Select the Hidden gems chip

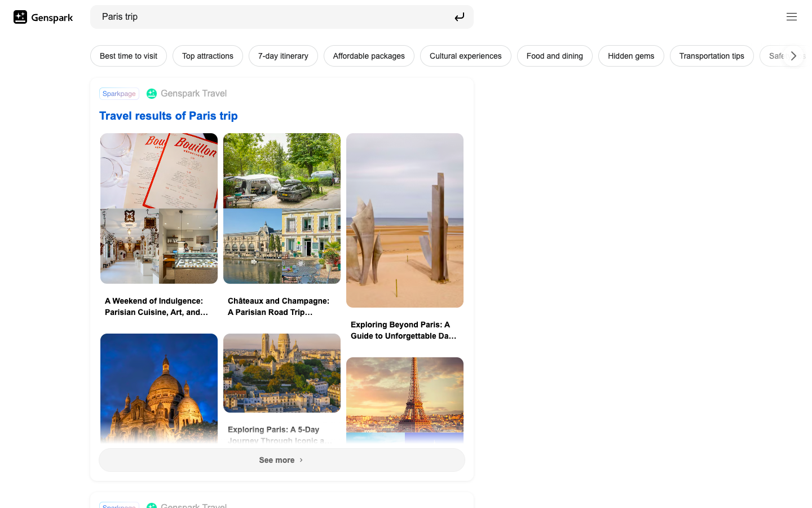(631, 56)
